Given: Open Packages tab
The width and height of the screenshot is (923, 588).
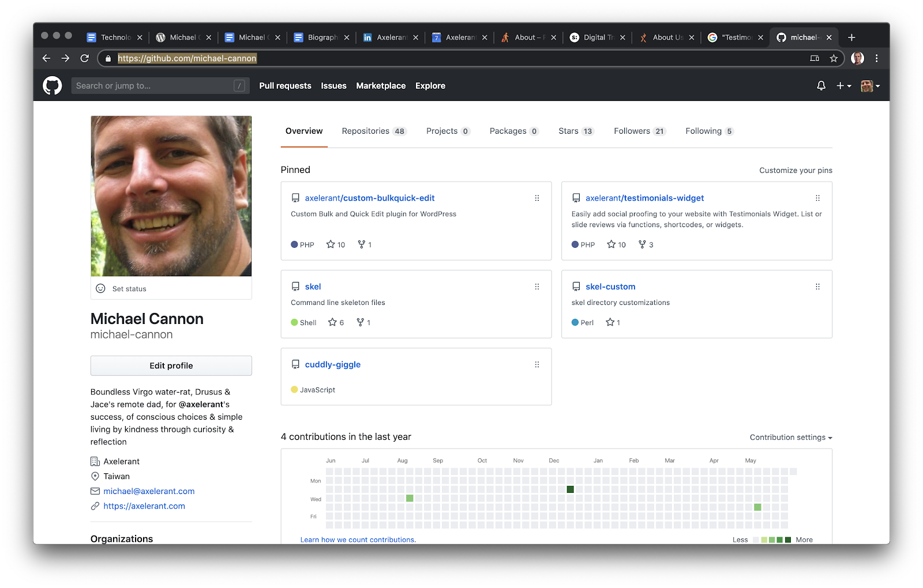Looking at the screenshot, I should 514,131.
